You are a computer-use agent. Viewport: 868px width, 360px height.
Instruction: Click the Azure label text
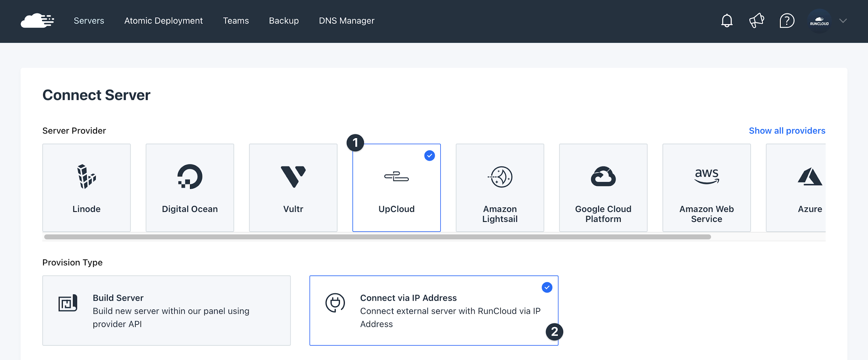click(810, 209)
